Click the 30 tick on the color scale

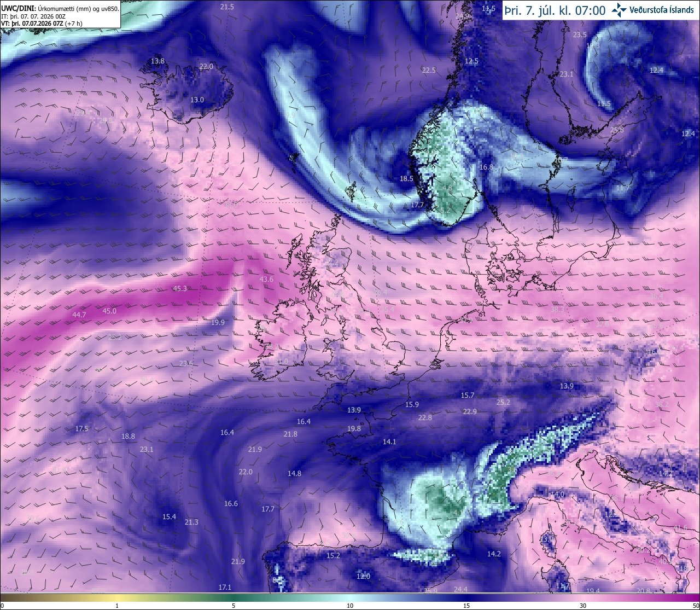tap(583, 606)
